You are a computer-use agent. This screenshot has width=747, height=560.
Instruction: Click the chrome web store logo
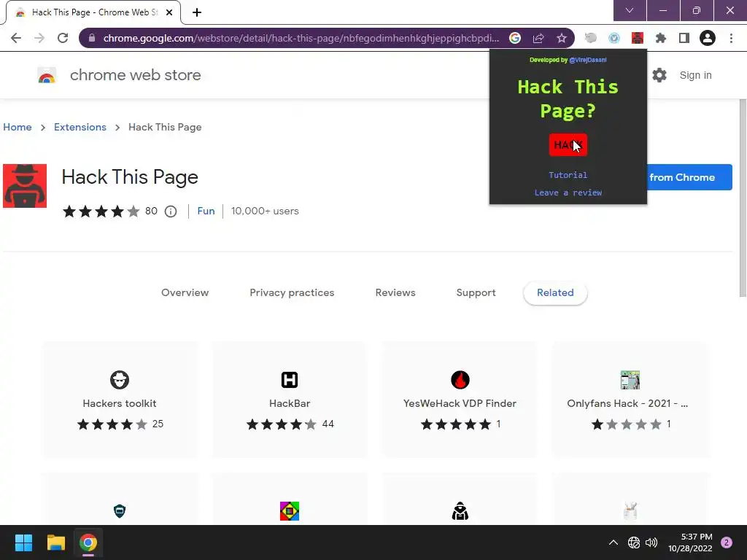tap(47, 75)
